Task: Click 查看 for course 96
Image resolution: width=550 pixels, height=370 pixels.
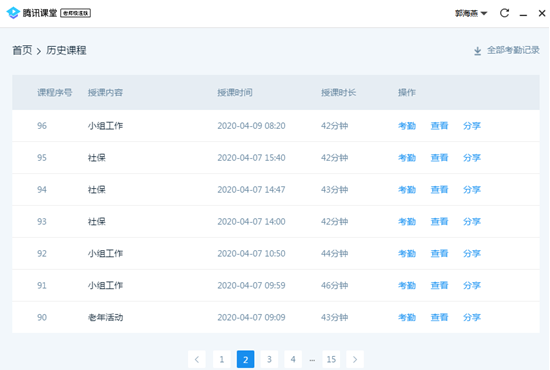Action: (x=439, y=126)
